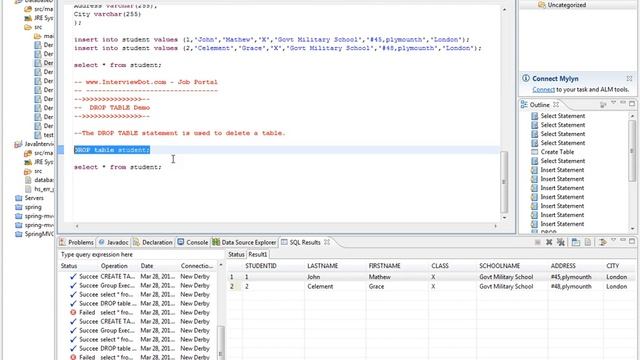Open the Javadoc tab
Viewport: 640px width, 360px height.
pos(114,242)
